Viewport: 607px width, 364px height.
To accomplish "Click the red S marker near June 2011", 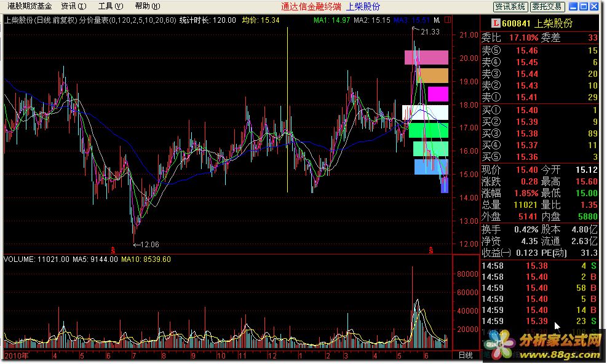I will (x=430, y=250).
